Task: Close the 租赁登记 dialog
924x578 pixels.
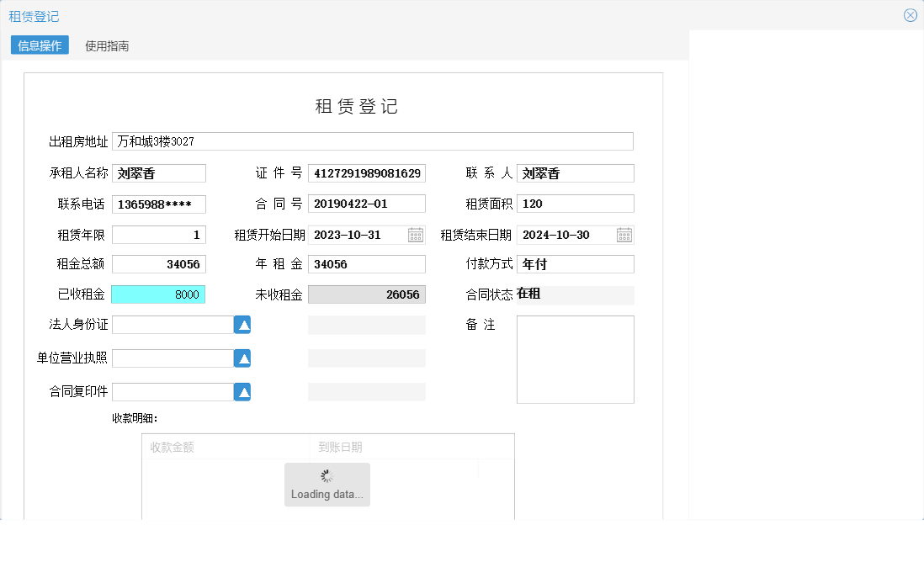Action: click(x=911, y=14)
